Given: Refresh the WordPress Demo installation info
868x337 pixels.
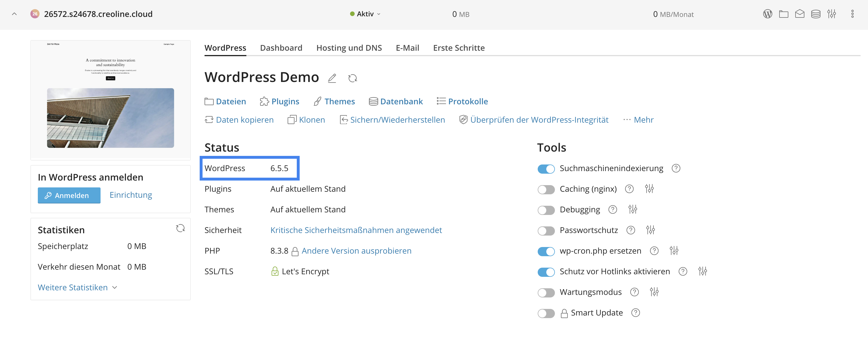Looking at the screenshot, I should 352,78.
